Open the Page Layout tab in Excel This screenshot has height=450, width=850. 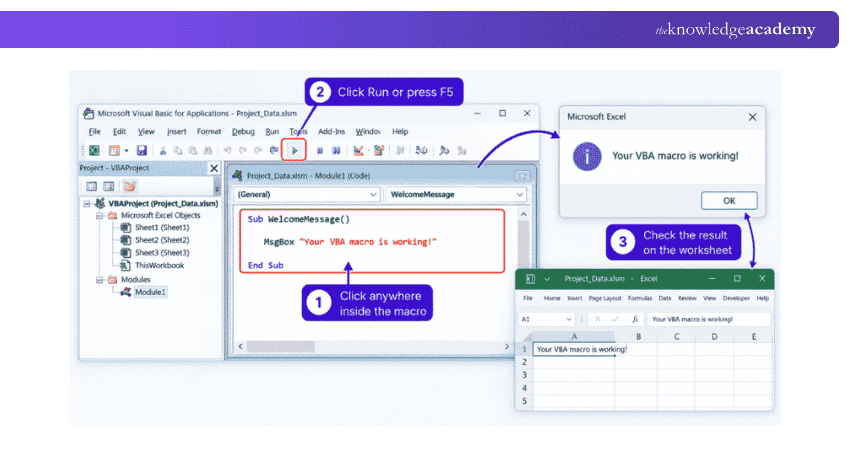[605, 298]
